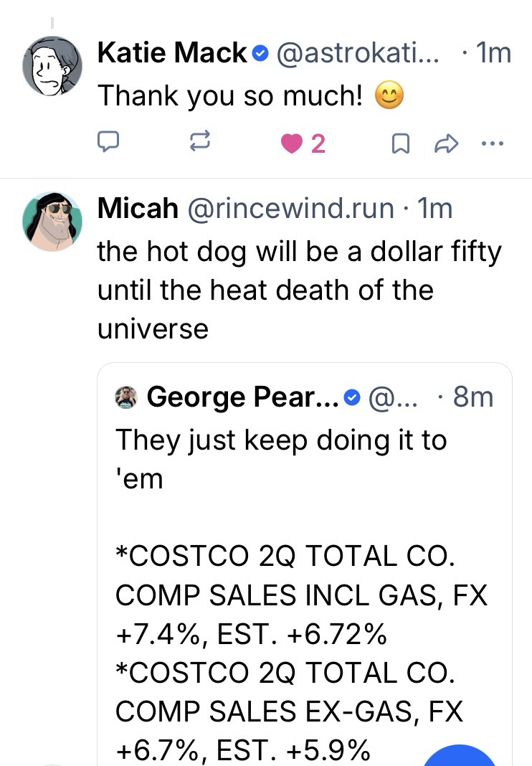This screenshot has height=766, width=532.
Task: Open the @rincewind.run handle
Action: (290, 208)
